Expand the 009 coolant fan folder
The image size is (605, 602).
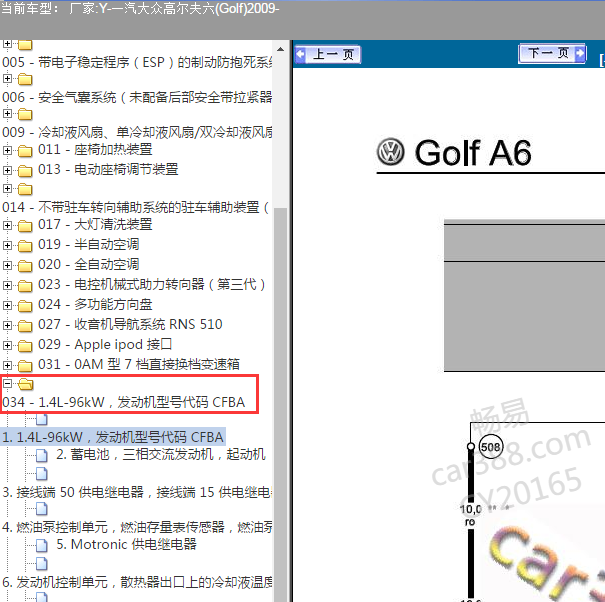click(7, 113)
